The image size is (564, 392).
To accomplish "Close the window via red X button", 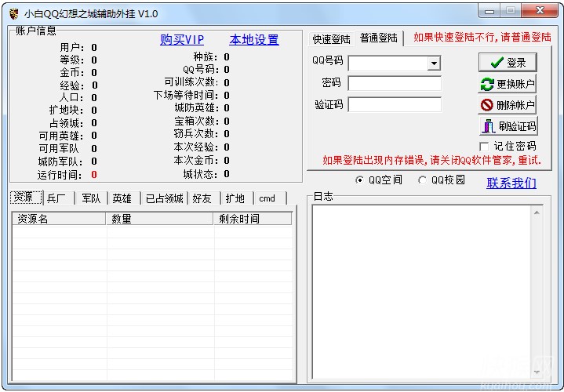I will tap(540, 11).
